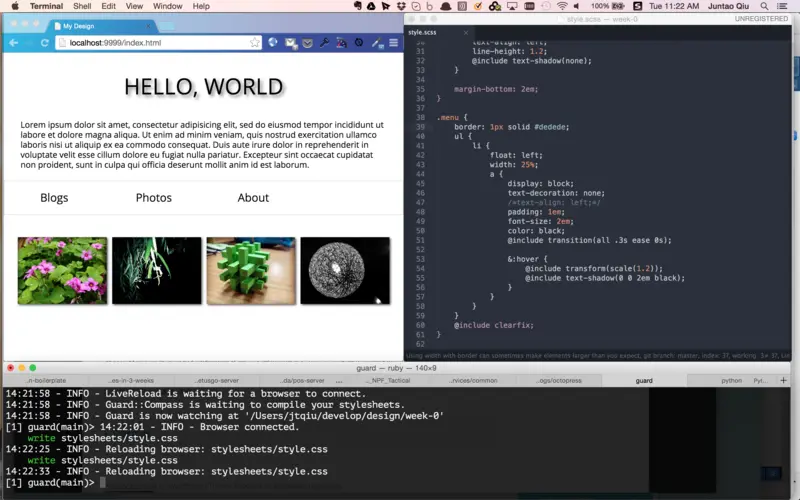800x500 pixels.
Task: Open the Notification Center icon
Action: click(782, 6)
